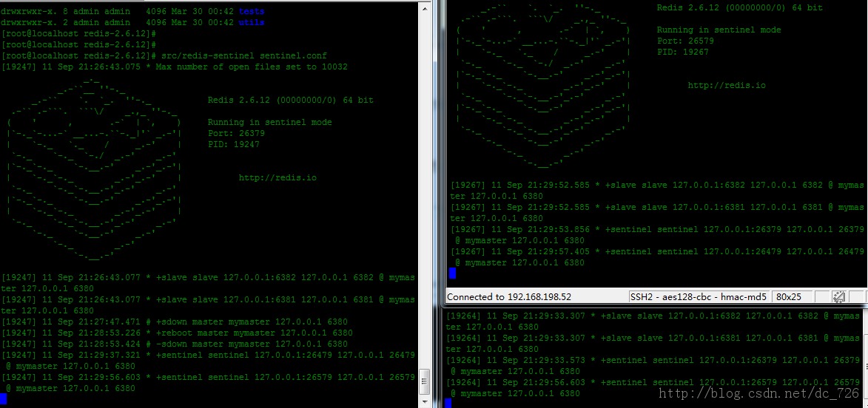
Task: Click the 'Max number of open files' log line
Action: (175, 67)
